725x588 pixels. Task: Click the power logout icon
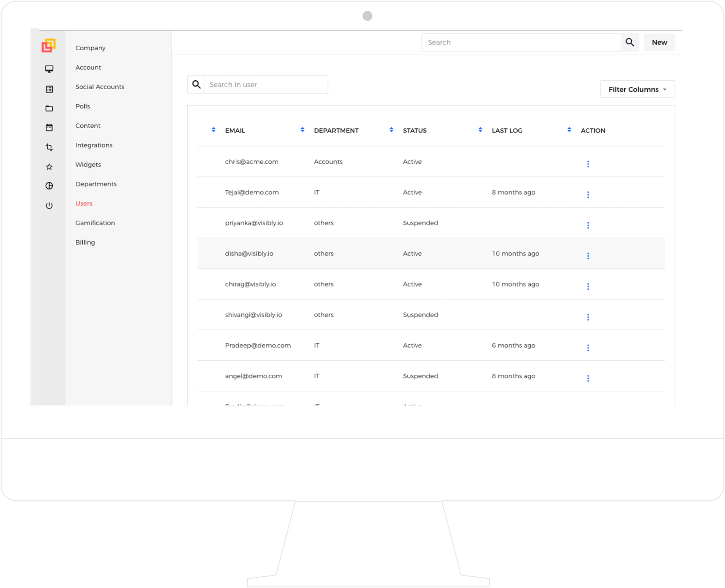tap(49, 205)
